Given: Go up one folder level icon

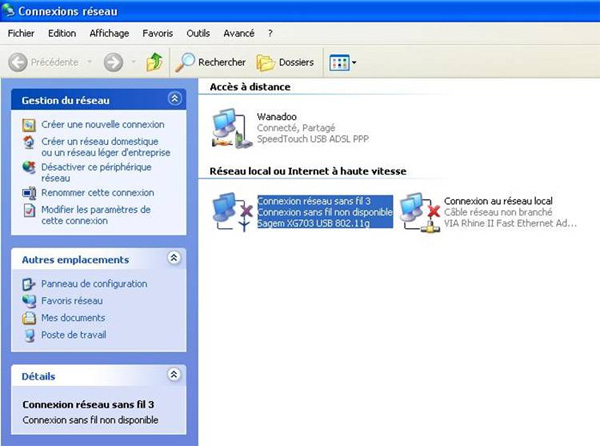Looking at the screenshot, I should [154, 62].
